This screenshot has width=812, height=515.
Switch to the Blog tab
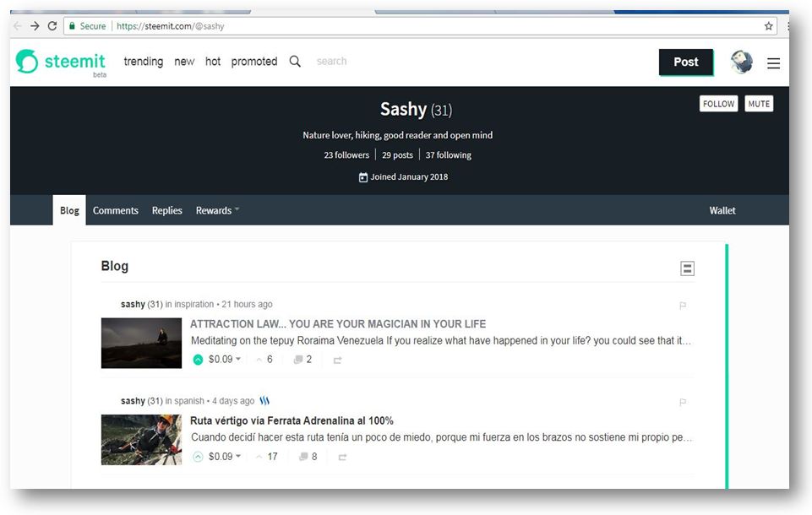(69, 210)
